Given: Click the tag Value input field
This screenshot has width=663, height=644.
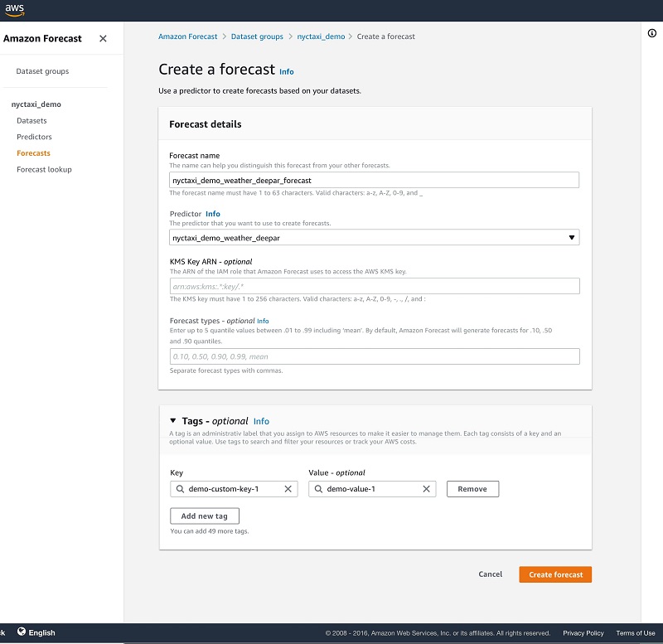Looking at the screenshot, I should point(372,489).
